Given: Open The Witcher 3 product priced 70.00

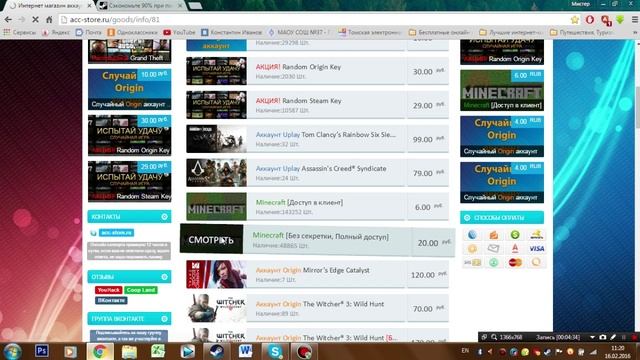Looking at the screenshot, I should (x=320, y=304).
